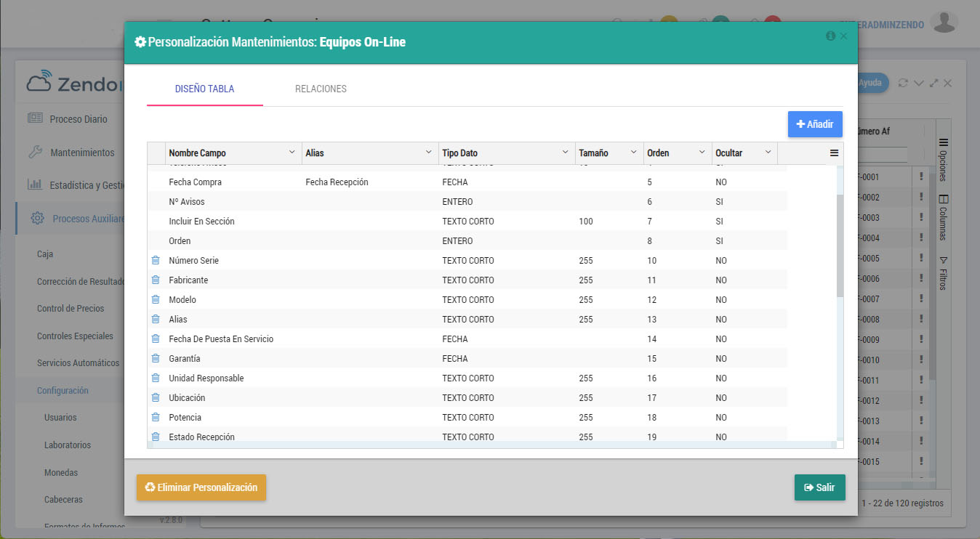Open the Ocultar column dropdown arrow

coord(768,153)
